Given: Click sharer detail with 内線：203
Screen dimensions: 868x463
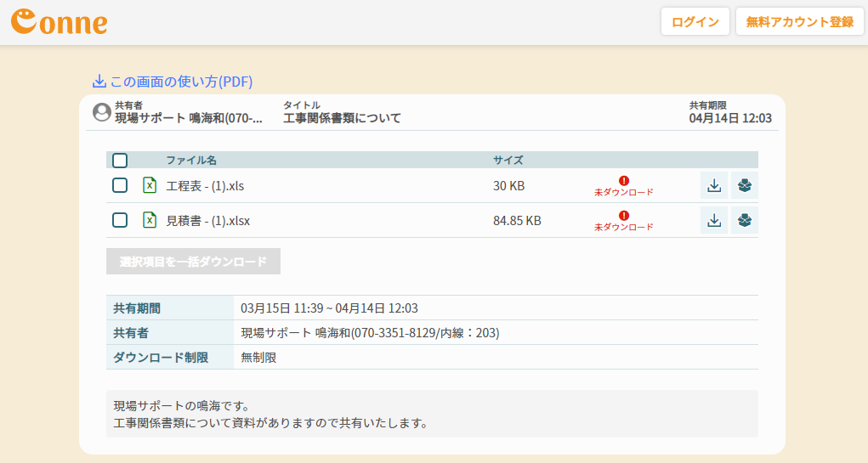Looking at the screenshot, I should pyautogui.click(x=370, y=333).
